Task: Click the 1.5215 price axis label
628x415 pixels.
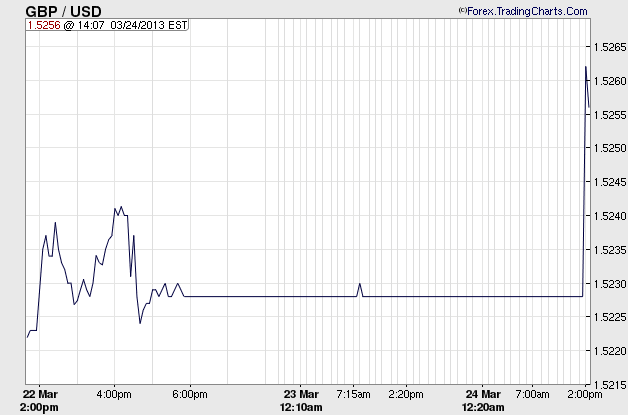Action: pyautogui.click(x=610, y=385)
